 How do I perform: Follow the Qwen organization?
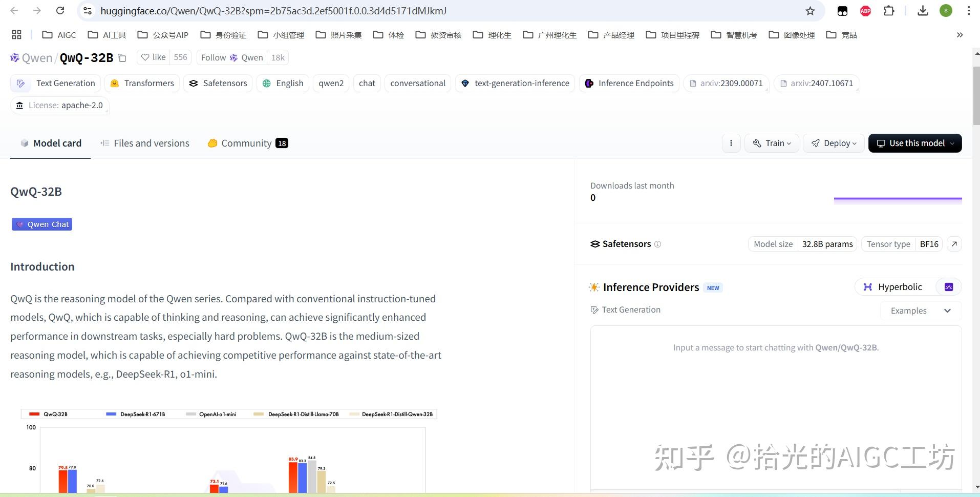click(213, 57)
